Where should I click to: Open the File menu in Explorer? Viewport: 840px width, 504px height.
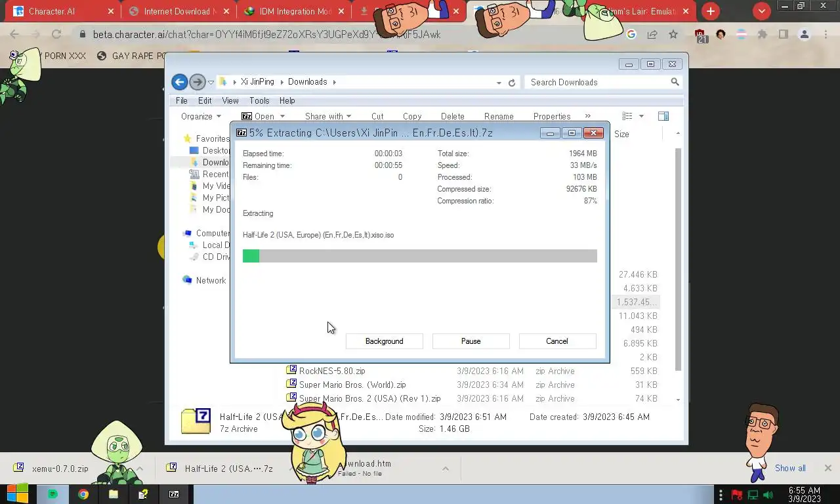pos(182,100)
